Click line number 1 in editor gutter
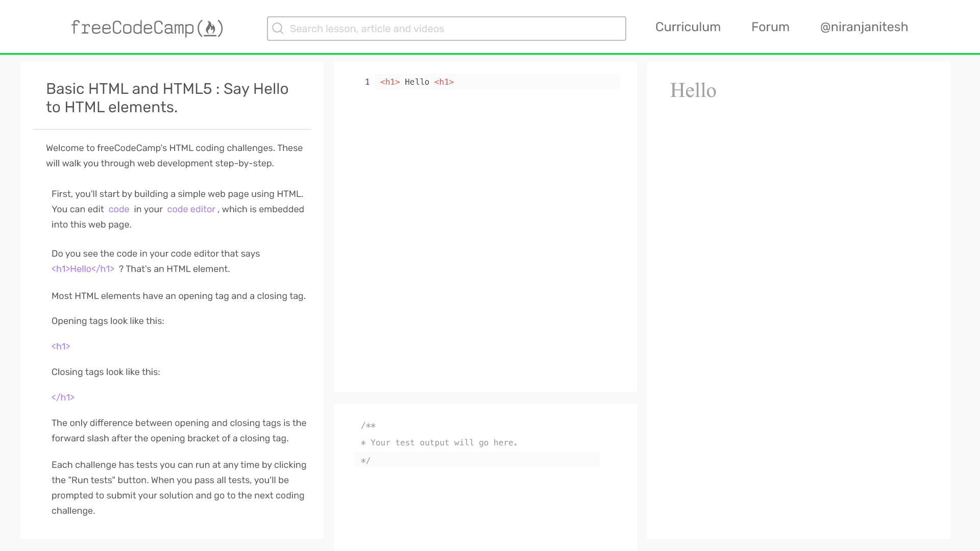The image size is (980, 551). point(367,82)
